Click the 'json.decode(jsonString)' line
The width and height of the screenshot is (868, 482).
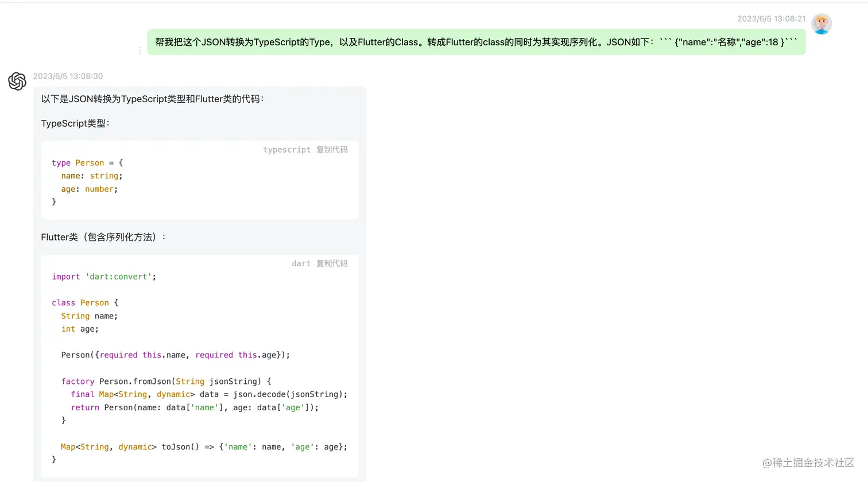[209, 395]
